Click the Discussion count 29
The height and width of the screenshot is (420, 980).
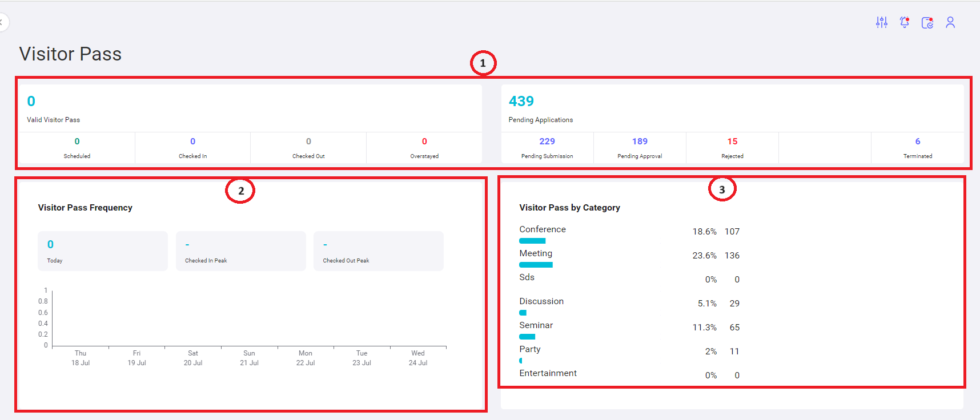(734, 304)
